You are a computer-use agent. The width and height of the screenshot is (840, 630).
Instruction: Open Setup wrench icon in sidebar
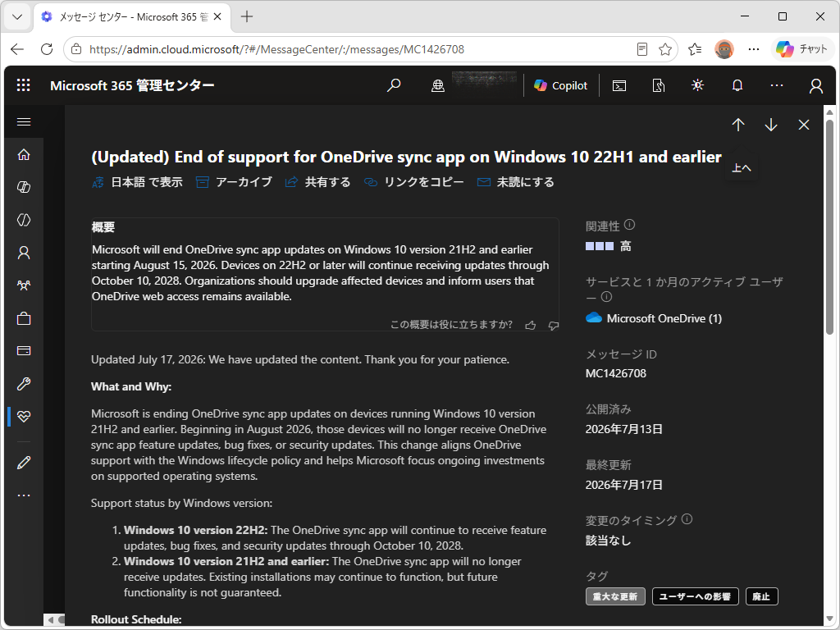click(x=24, y=384)
